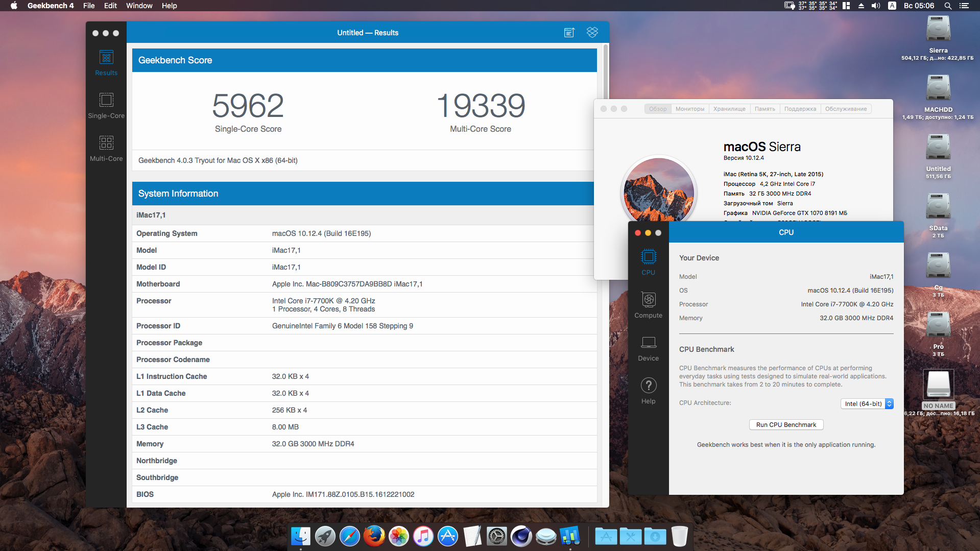Click the date and time in menu bar
The image size is (980, 551).
click(x=919, y=6)
